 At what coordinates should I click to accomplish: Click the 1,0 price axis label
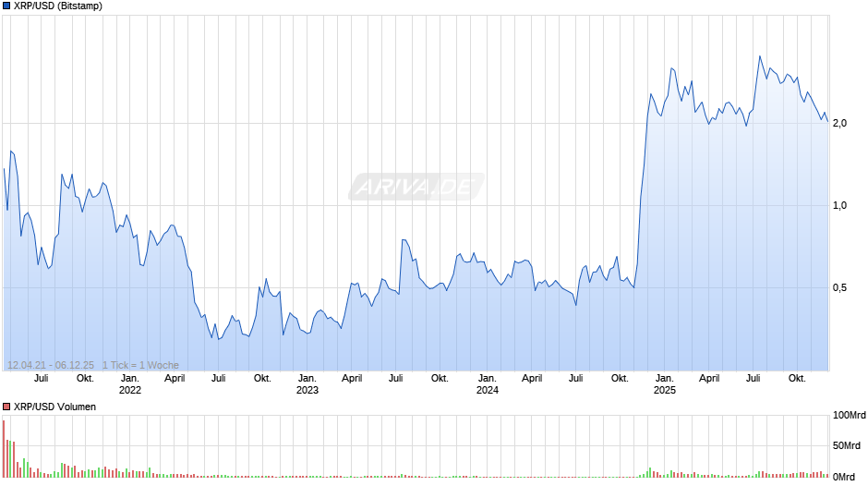(x=839, y=206)
